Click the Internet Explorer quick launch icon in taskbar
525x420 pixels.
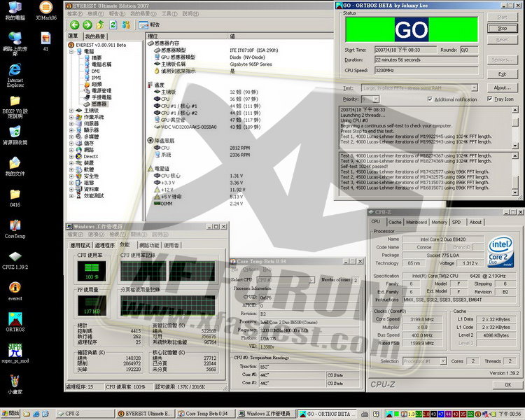pyautogui.click(x=36, y=414)
